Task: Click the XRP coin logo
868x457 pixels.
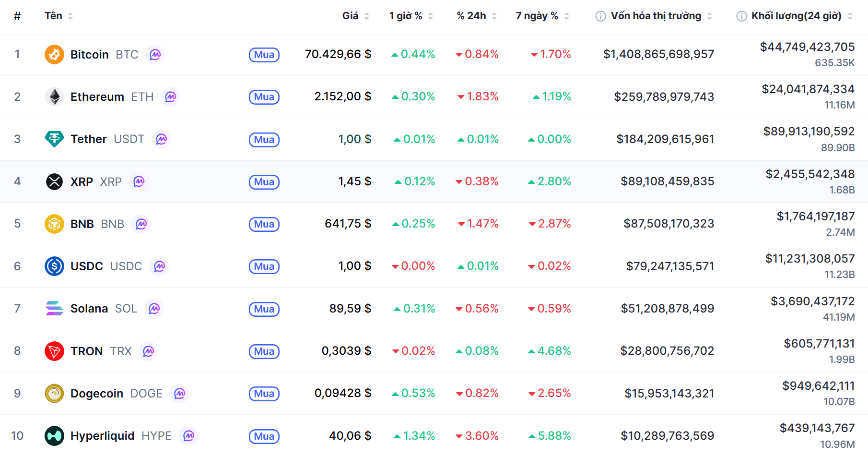Action: (54, 181)
